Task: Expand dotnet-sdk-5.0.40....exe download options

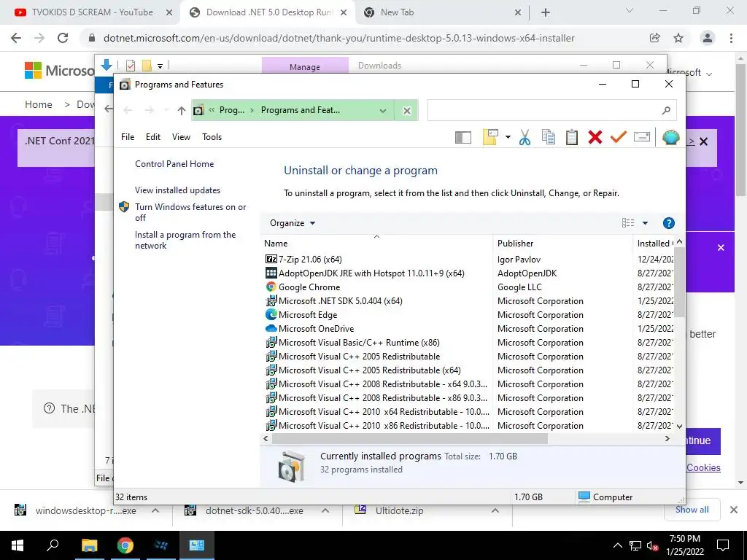Action: (325, 510)
